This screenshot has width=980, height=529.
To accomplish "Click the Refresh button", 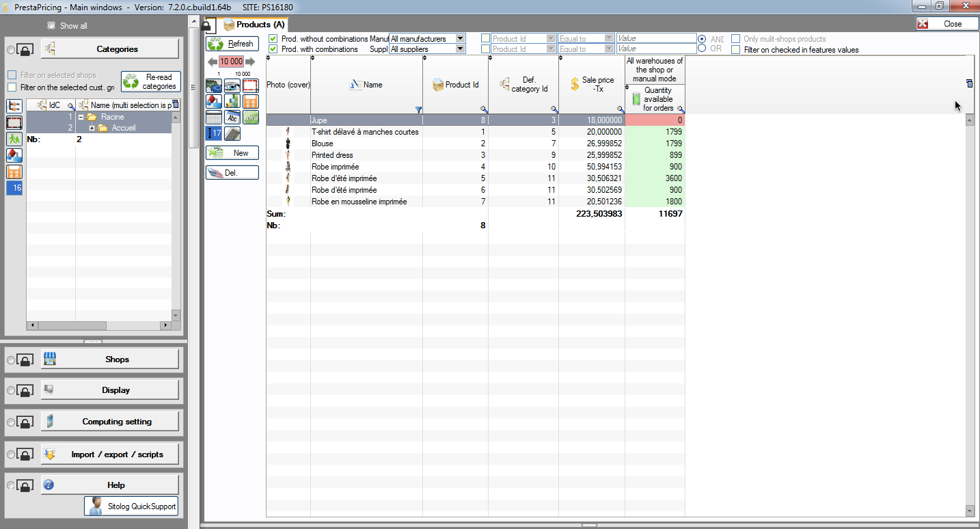I will pos(232,44).
